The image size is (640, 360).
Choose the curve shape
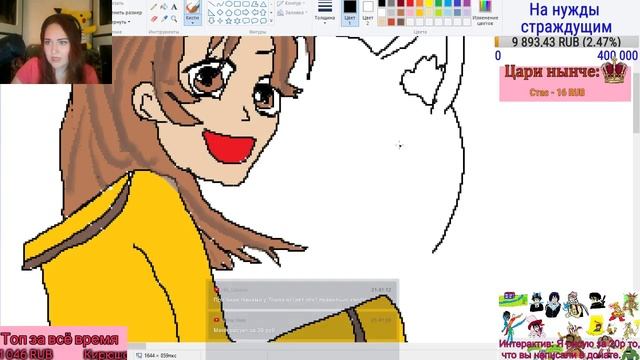coord(220,4)
